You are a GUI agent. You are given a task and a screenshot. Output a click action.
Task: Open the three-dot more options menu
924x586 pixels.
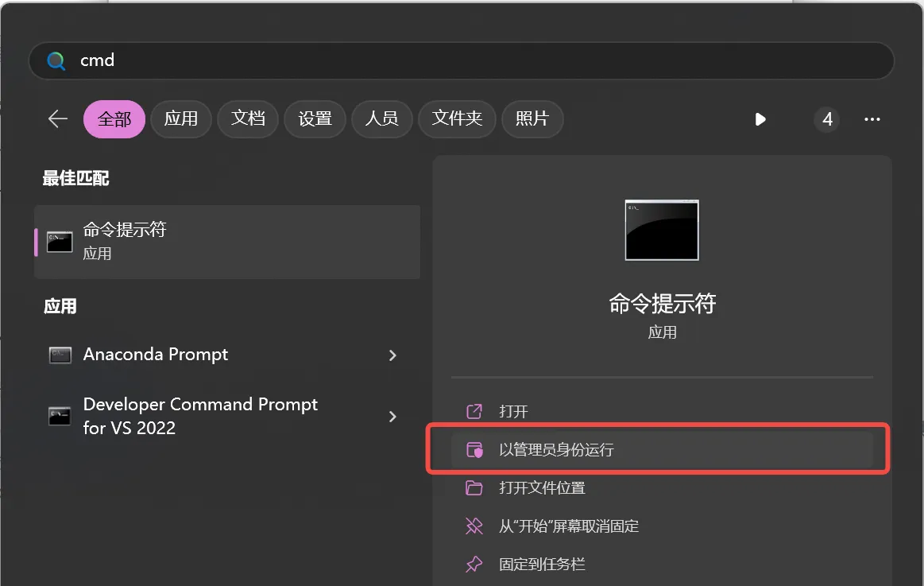(872, 119)
